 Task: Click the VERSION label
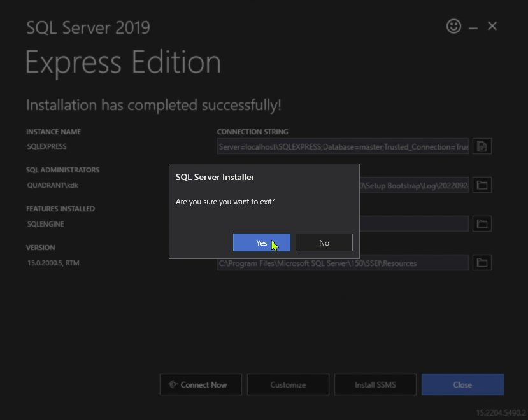(40, 248)
